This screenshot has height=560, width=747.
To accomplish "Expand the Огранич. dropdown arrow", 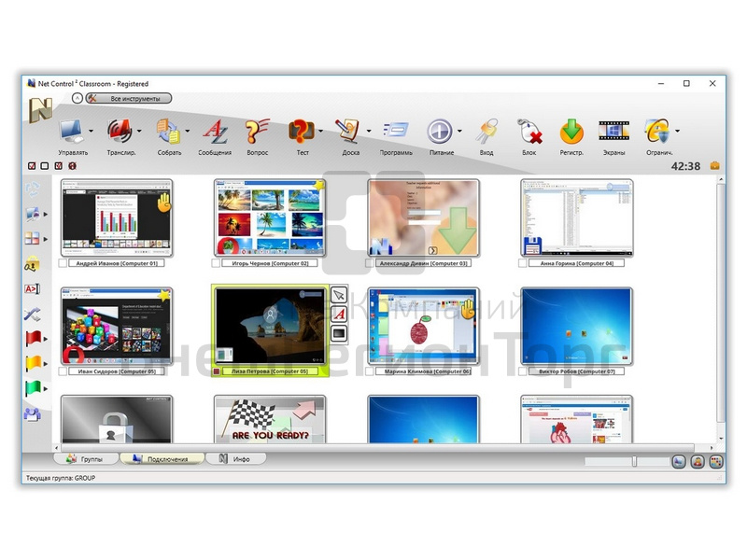I will (678, 131).
